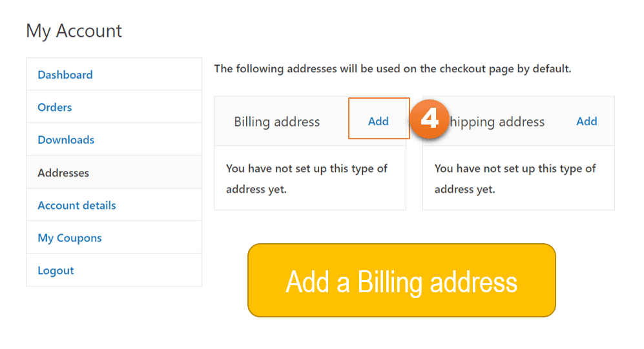The image size is (644, 349).
Task: Click the My Account page heading
Action: pos(74,31)
